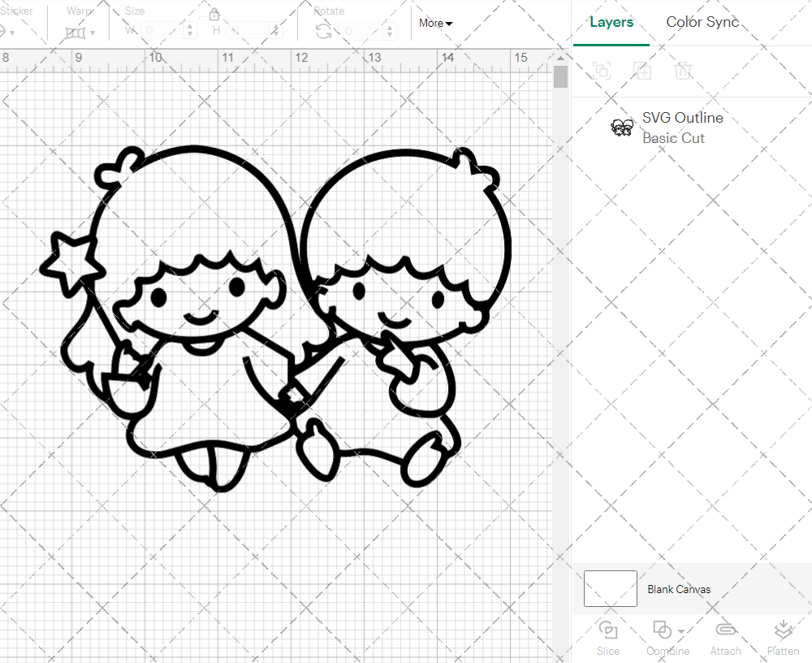This screenshot has height=663, width=812.
Task: Click the Blank Canvas color swatch
Action: (x=610, y=589)
